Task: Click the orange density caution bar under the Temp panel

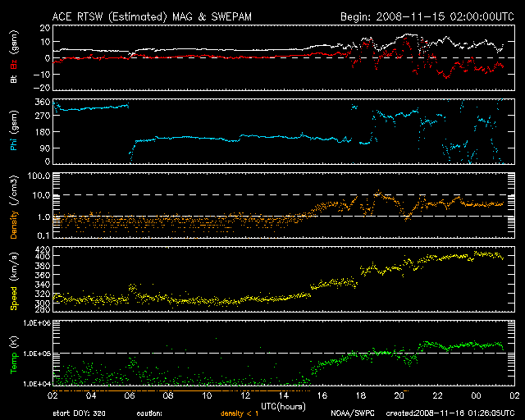Action: point(181,390)
